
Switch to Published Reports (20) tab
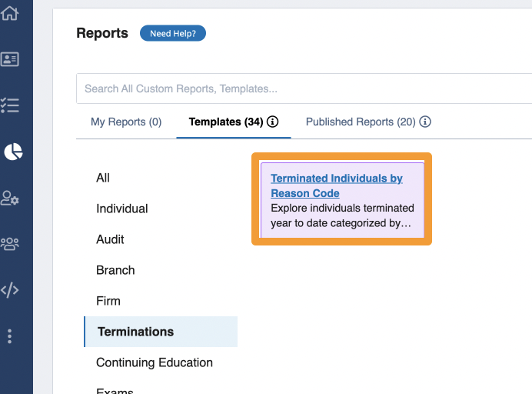tap(361, 122)
